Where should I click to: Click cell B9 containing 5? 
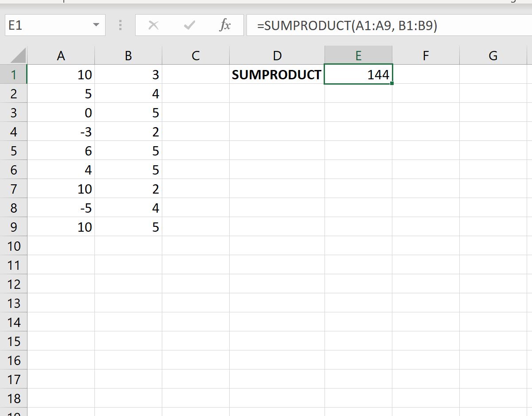[x=128, y=227]
